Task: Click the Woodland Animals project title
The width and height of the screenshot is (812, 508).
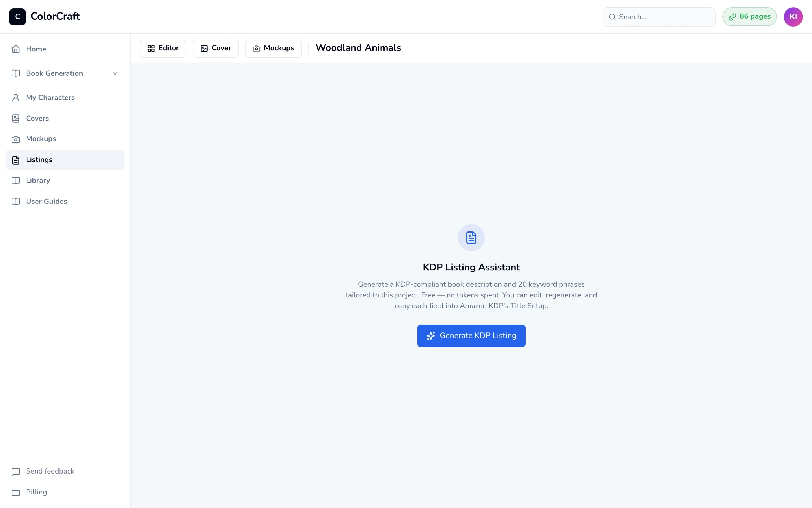Action: [x=358, y=48]
